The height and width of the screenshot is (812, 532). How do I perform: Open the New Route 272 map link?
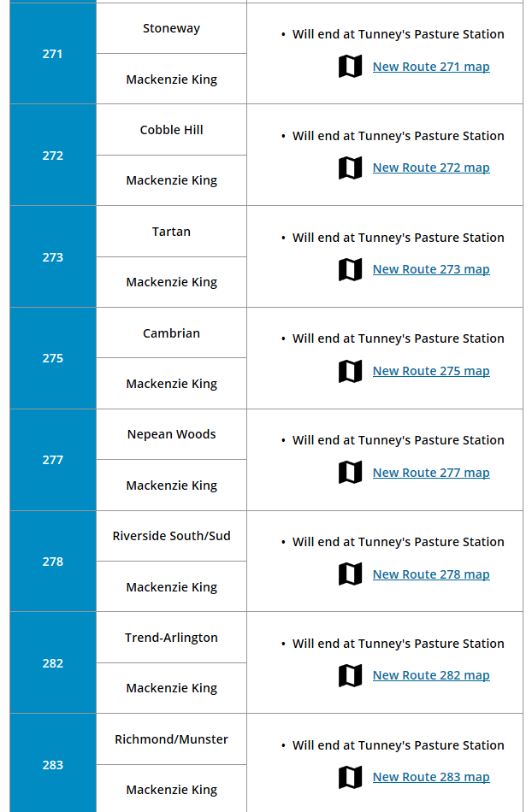click(x=431, y=168)
